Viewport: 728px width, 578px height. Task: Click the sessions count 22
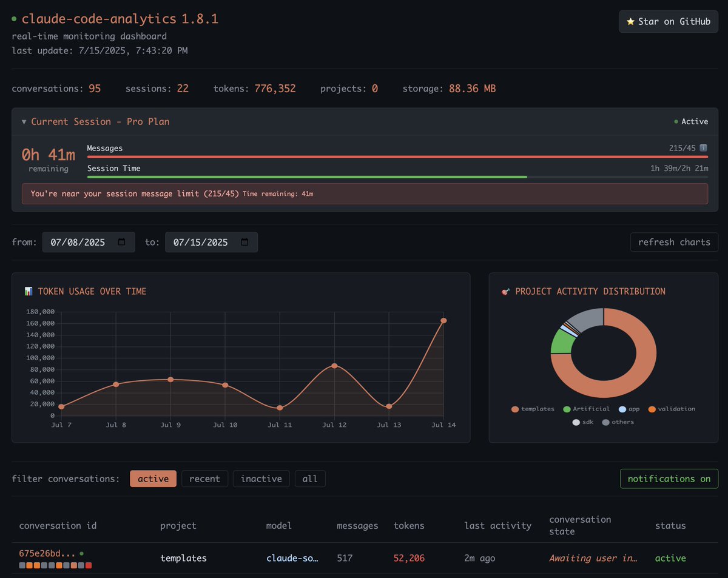pyautogui.click(x=183, y=89)
